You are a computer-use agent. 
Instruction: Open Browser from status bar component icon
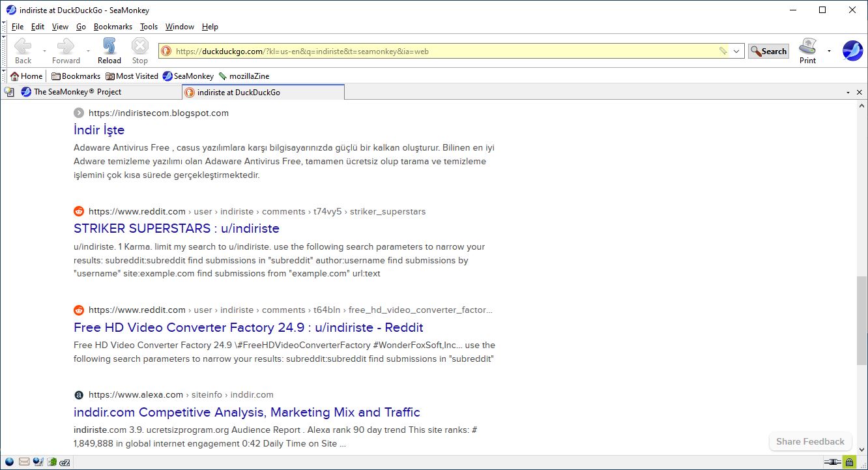click(9, 462)
